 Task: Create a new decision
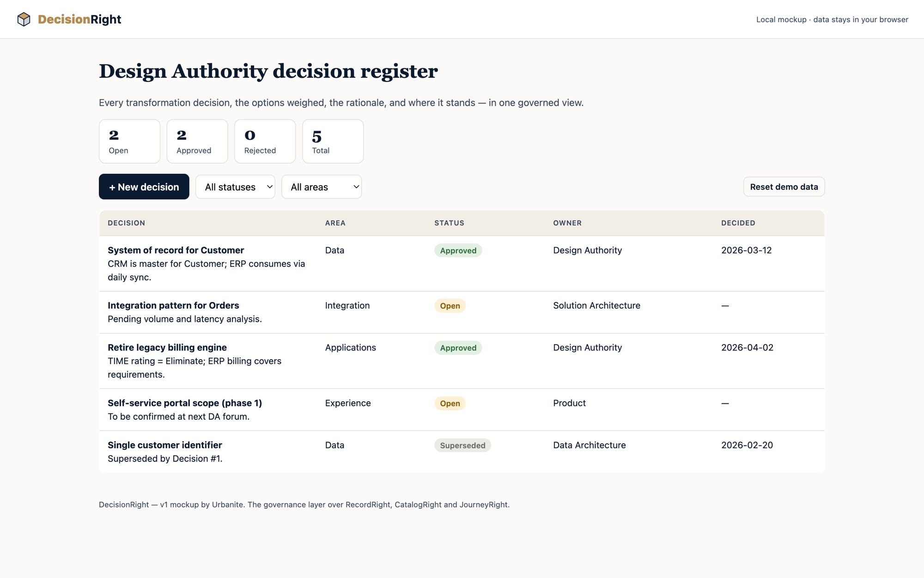pos(144,187)
